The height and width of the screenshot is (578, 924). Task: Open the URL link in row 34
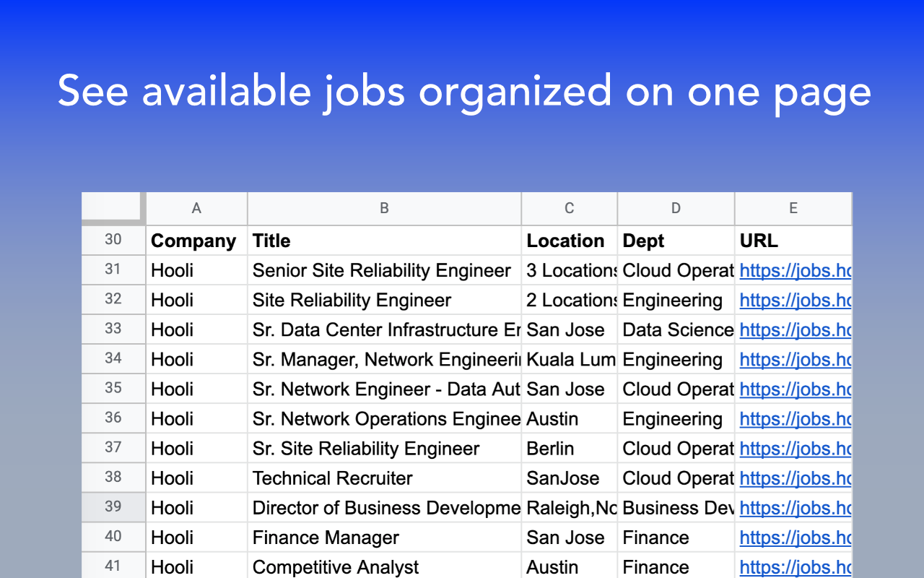(796, 360)
